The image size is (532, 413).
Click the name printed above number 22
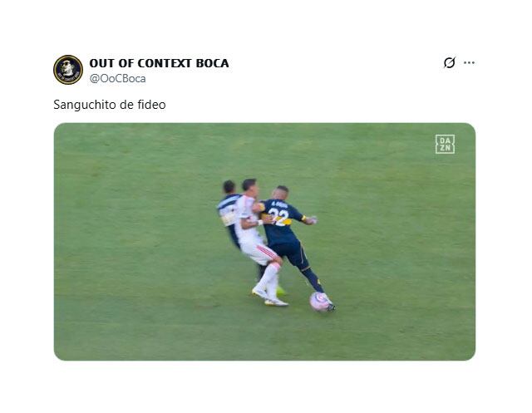pos(279,204)
